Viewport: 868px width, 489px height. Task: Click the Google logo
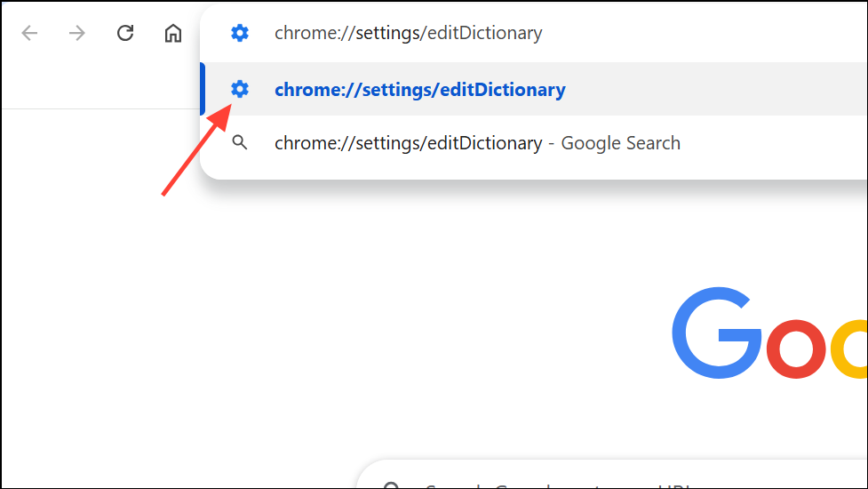pos(769,333)
